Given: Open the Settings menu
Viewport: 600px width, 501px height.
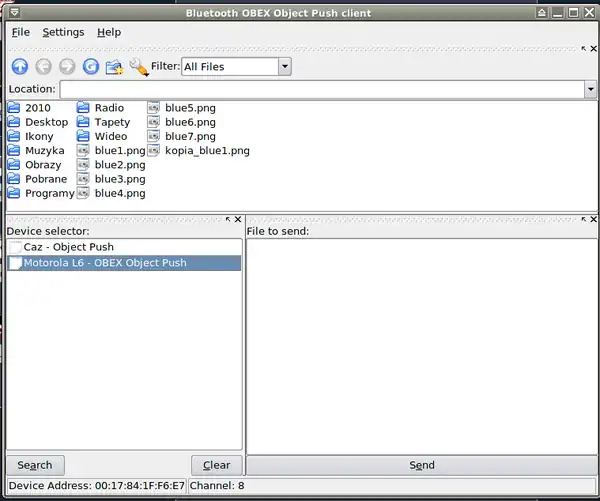Looking at the screenshot, I should (63, 32).
